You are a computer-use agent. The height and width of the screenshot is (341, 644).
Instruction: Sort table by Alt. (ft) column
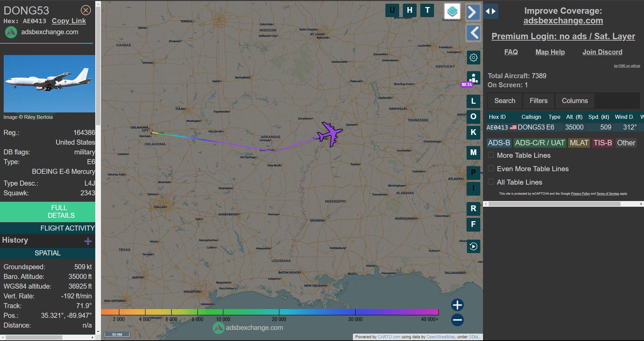574,117
